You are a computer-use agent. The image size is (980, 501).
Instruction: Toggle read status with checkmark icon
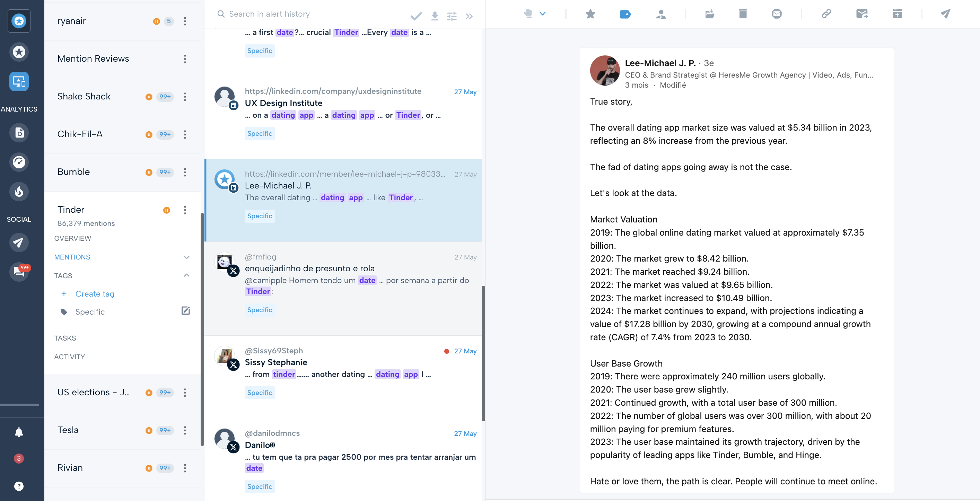pyautogui.click(x=415, y=14)
